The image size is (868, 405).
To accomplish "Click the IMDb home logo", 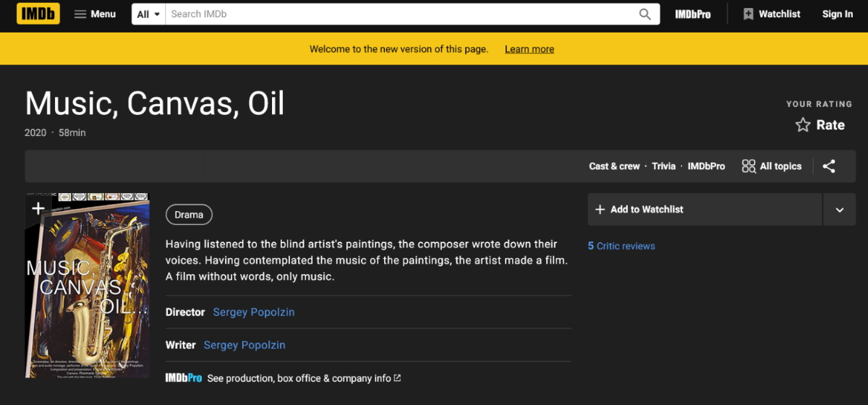I will click(x=38, y=14).
